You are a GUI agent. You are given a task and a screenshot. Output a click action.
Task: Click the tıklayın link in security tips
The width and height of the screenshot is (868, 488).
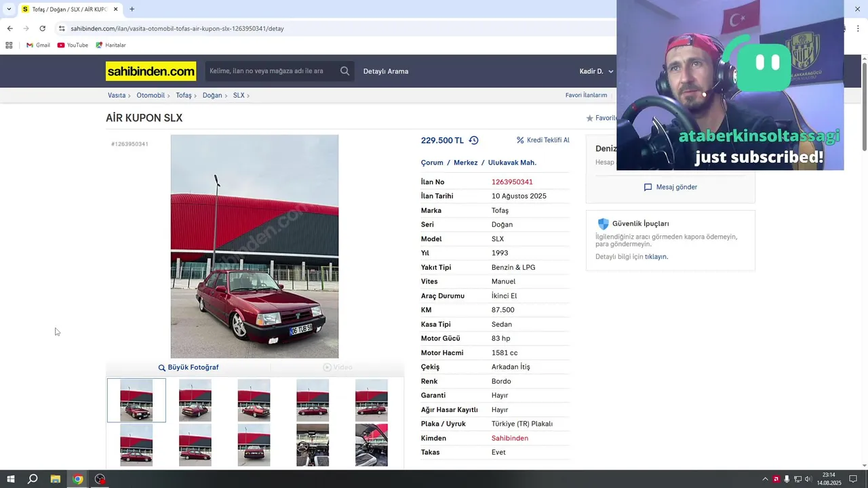tap(656, 257)
